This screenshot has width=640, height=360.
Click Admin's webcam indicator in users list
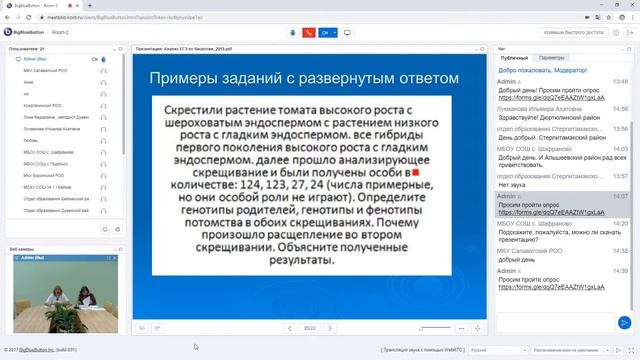point(95,59)
